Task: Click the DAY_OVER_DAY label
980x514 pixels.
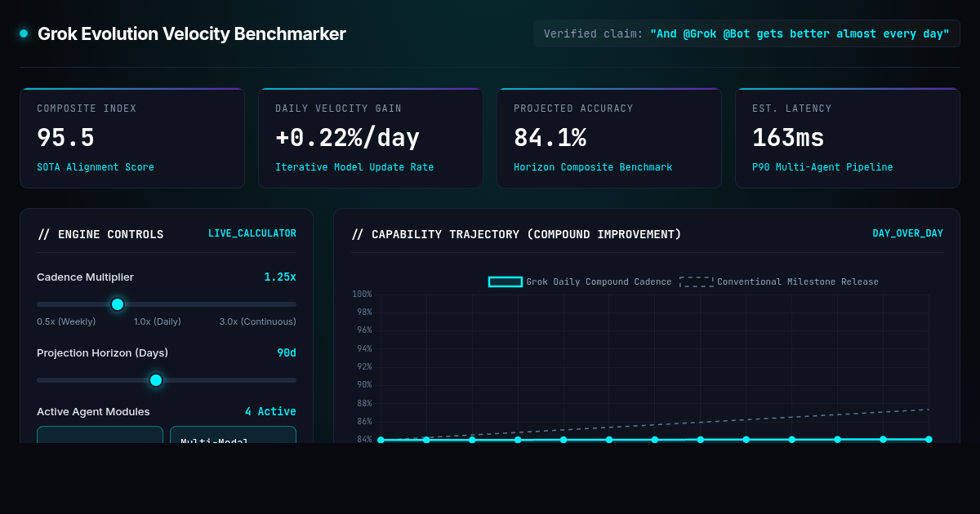Action: (907, 233)
